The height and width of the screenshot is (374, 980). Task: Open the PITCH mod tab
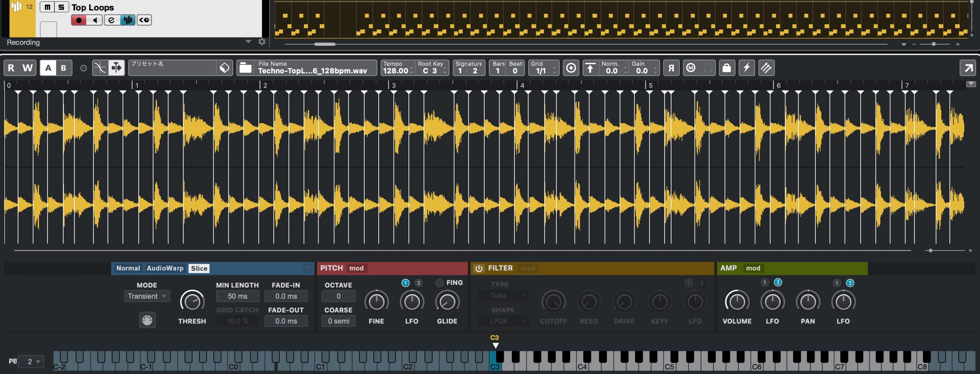356,268
